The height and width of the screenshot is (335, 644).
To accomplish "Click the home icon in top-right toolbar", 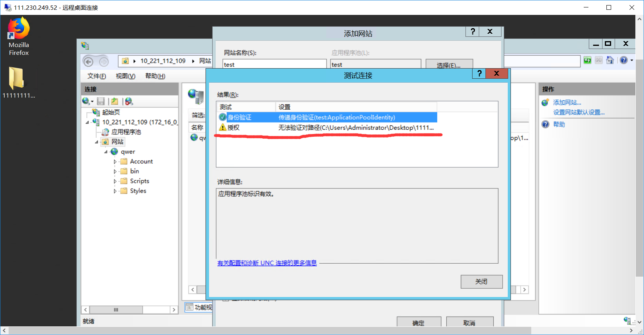I will click(610, 60).
